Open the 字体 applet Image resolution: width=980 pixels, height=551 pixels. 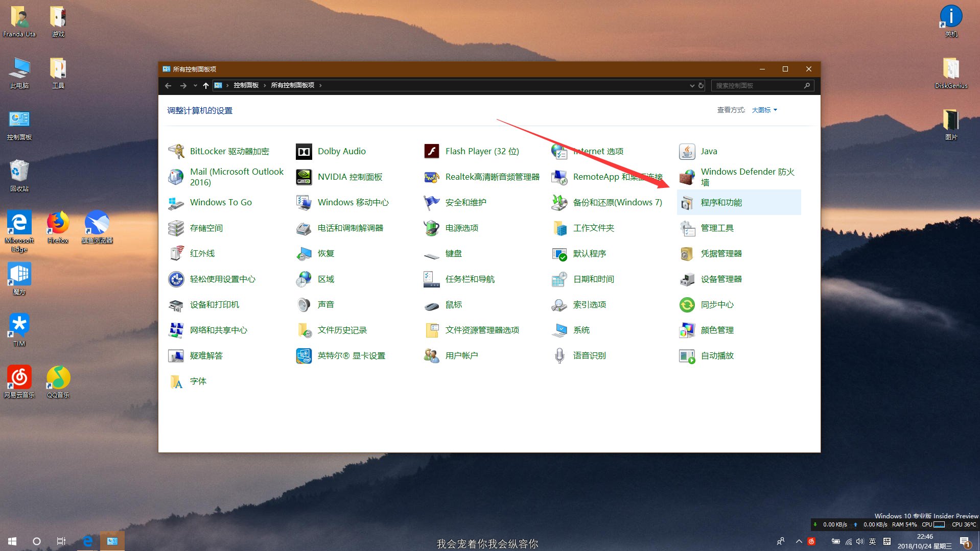(198, 381)
